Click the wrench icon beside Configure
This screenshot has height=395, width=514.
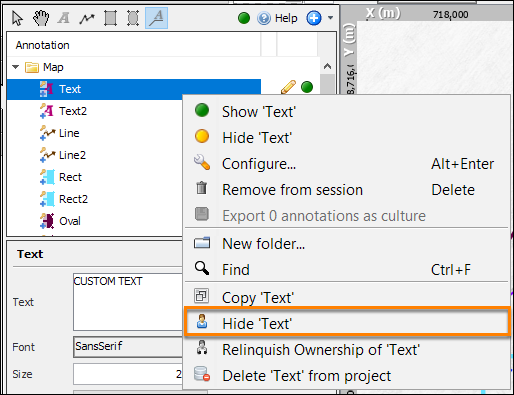click(x=202, y=162)
